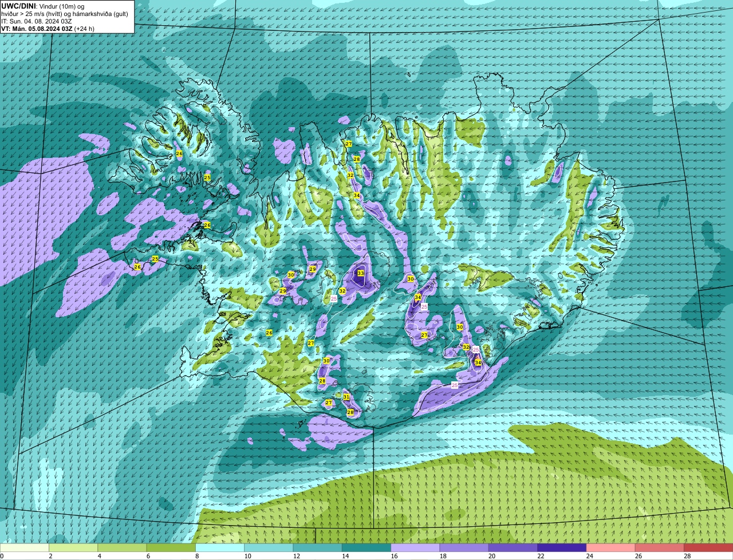The width and height of the screenshot is (733, 560).
Task: Select the 2–4 m/s legend color block
Action: pos(73,547)
